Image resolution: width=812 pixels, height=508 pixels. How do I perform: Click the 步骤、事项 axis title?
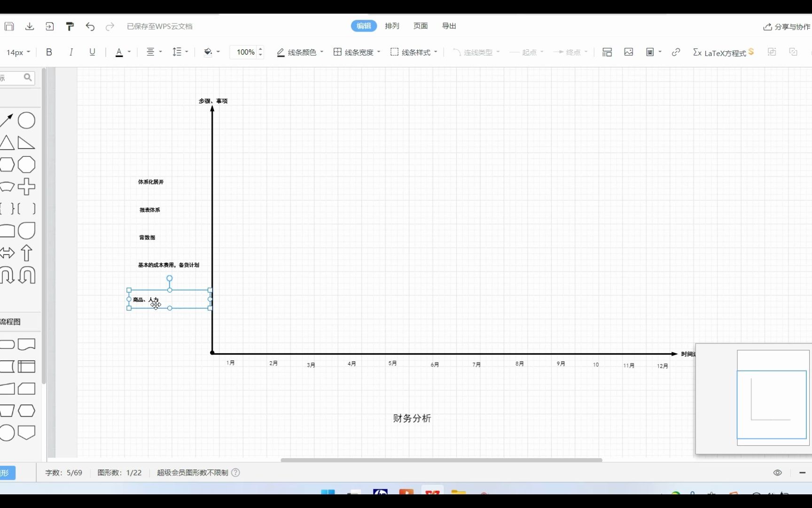(x=213, y=101)
